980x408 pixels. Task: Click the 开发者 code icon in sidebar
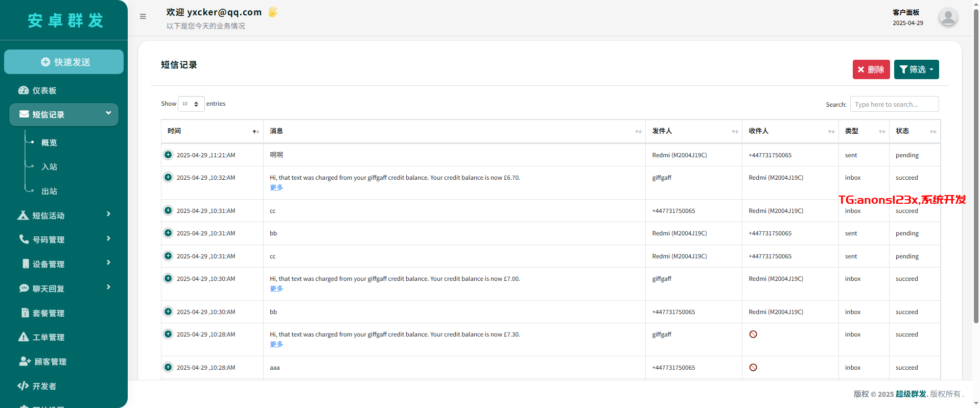(23, 386)
